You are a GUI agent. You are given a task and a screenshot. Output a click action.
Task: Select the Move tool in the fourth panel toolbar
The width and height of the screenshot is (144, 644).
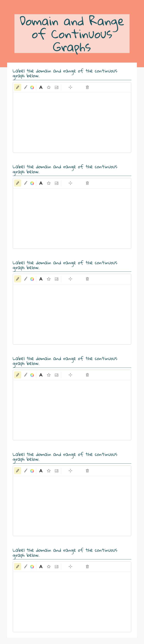[70, 375]
